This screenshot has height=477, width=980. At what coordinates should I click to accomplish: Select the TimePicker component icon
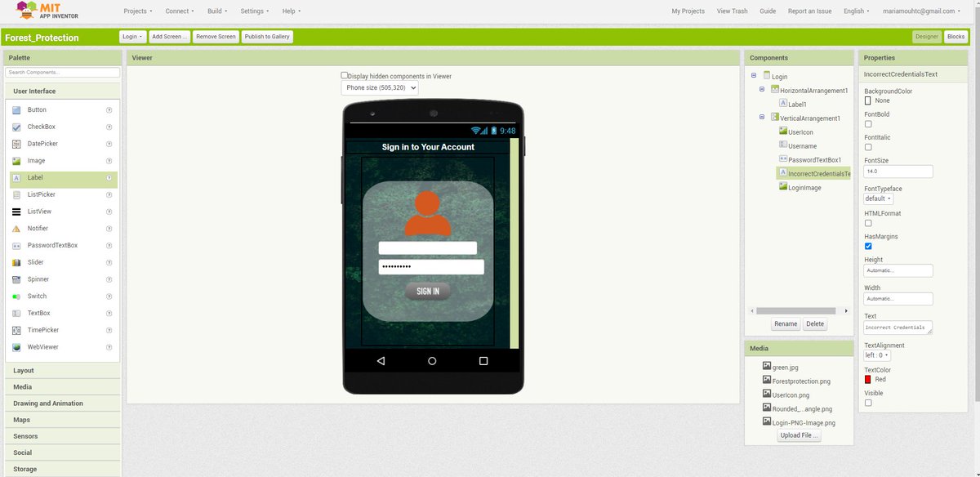tap(16, 331)
